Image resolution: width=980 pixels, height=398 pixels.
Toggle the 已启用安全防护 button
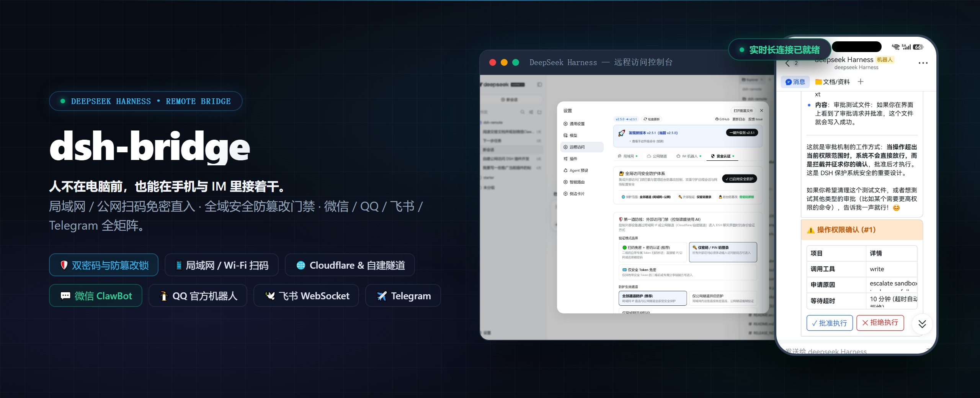click(x=739, y=179)
